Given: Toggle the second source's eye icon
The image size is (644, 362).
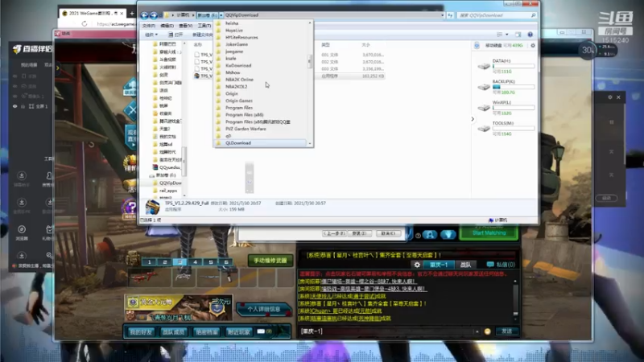Looking at the screenshot, I should click(15, 86).
